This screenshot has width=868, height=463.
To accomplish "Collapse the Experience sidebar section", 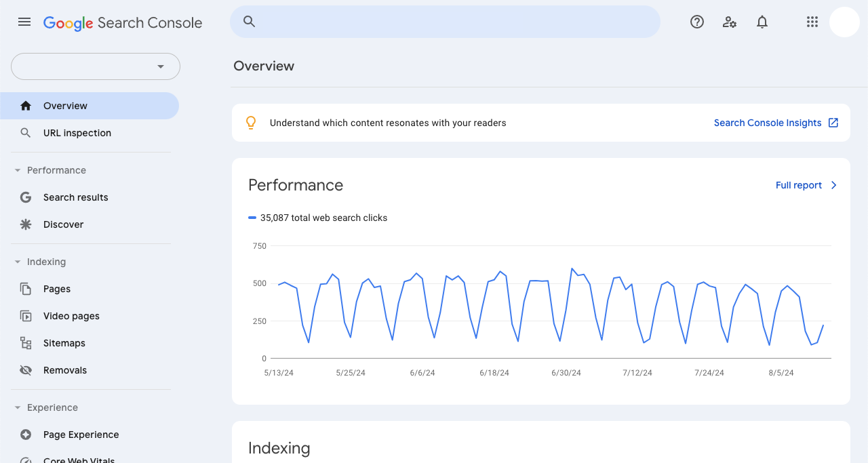I will pyautogui.click(x=18, y=407).
